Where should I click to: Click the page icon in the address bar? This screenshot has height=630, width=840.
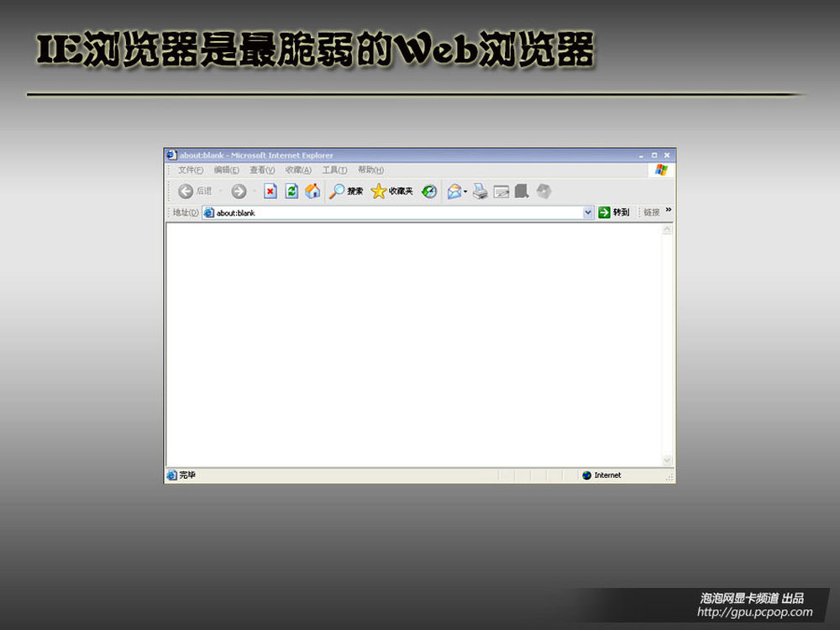209,213
